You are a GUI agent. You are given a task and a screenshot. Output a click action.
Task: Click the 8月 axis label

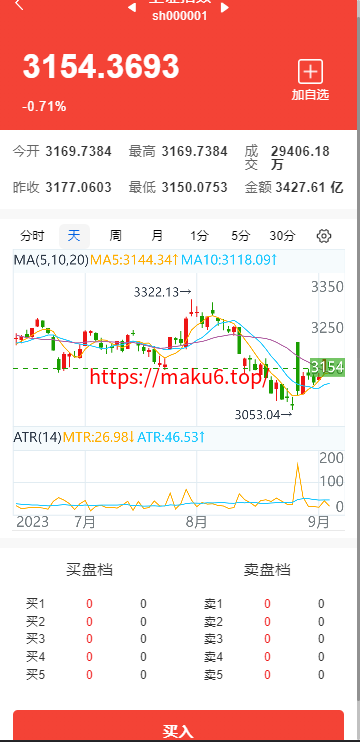196,522
